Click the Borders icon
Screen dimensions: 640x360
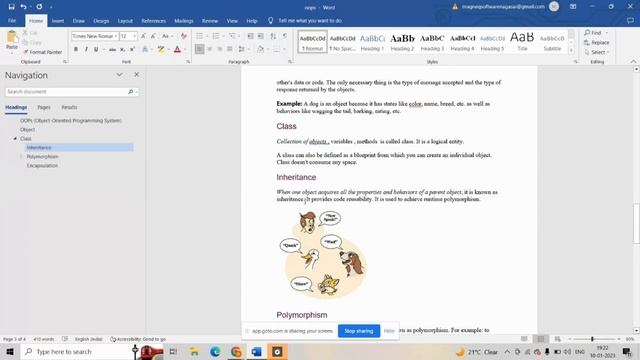point(276,49)
